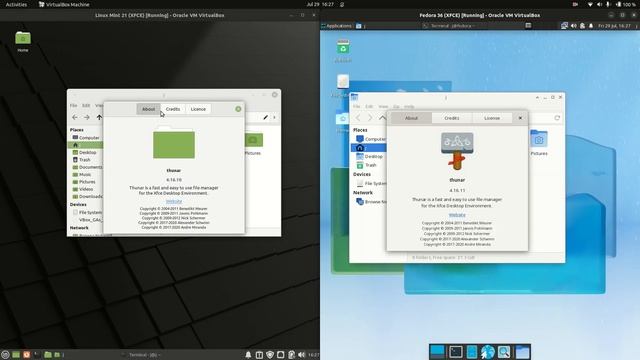
Task: Switch to Credits tab in Fedora dialog
Action: click(451, 118)
